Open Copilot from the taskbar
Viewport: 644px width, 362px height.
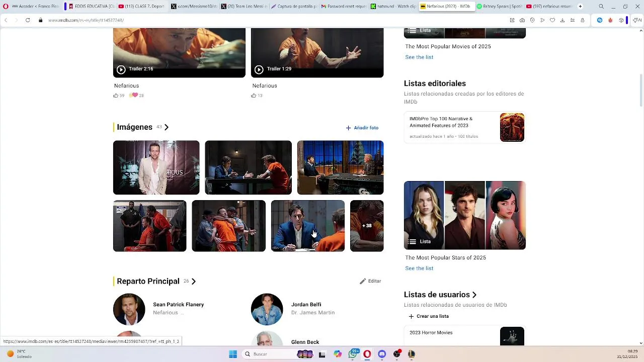338,354
